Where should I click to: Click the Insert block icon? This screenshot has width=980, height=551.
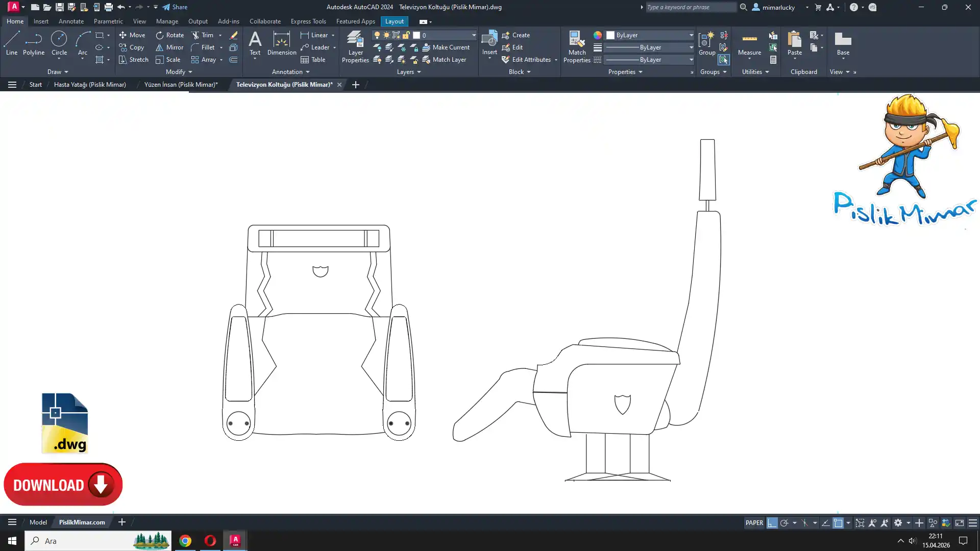point(489,40)
